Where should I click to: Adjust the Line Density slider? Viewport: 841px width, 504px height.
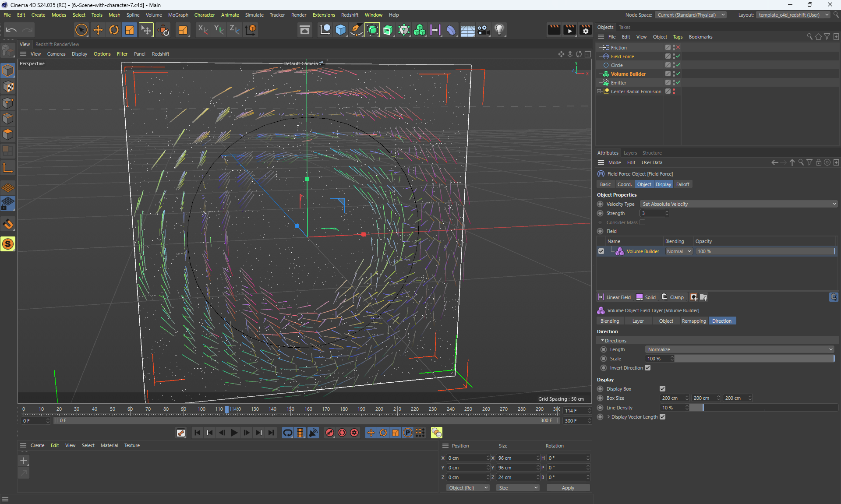point(703,408)
